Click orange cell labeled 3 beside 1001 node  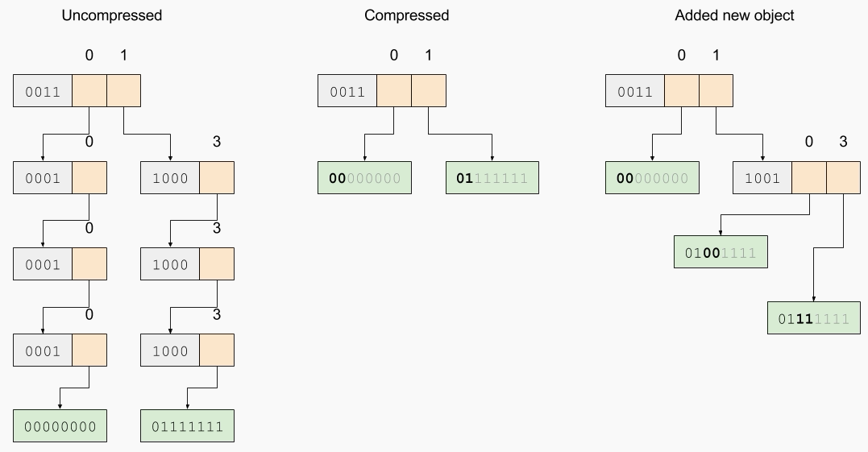tap(843, 178)
